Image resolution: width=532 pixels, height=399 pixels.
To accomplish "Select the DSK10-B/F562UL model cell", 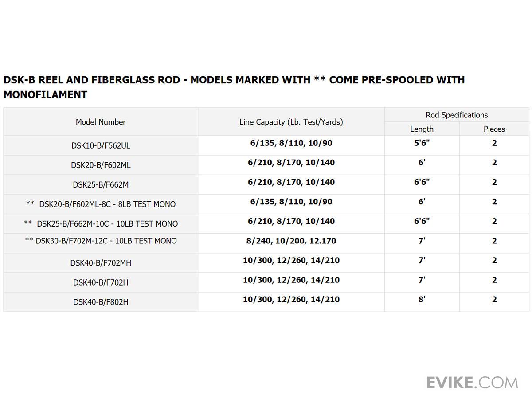I will tap(101, 145).
